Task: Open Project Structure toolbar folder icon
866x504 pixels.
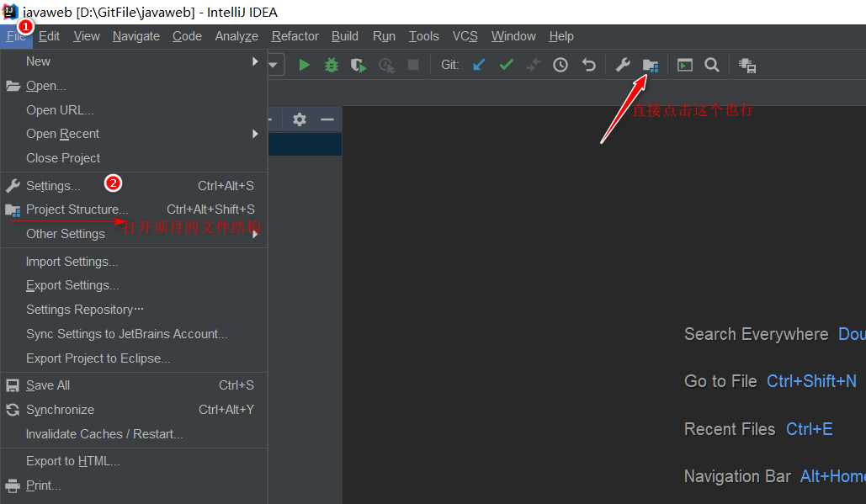Action: pos(651,66)
